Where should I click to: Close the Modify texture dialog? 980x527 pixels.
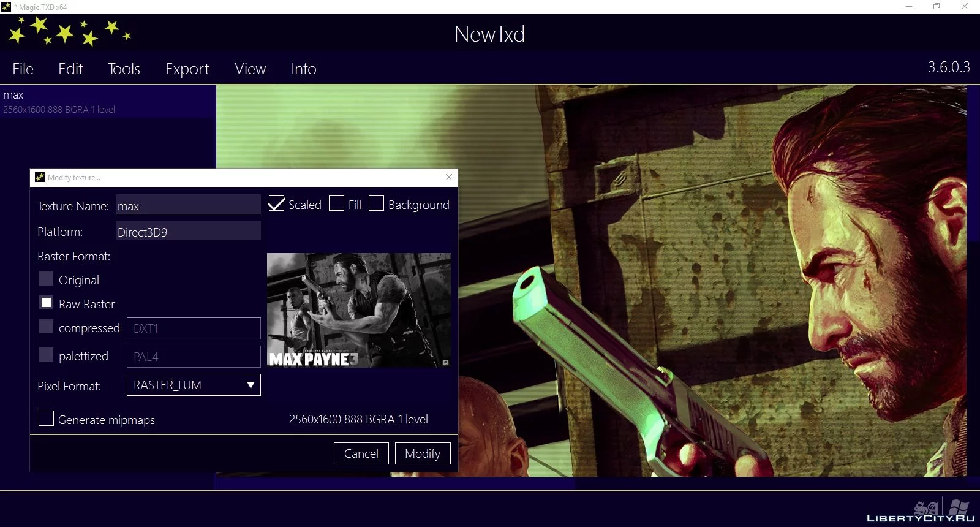pos(449,177)
